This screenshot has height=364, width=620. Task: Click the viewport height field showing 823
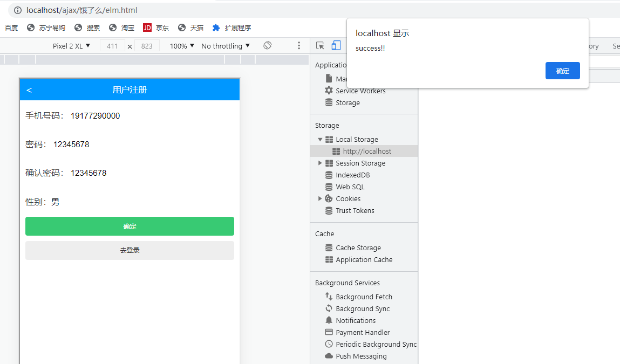(147, 46)
